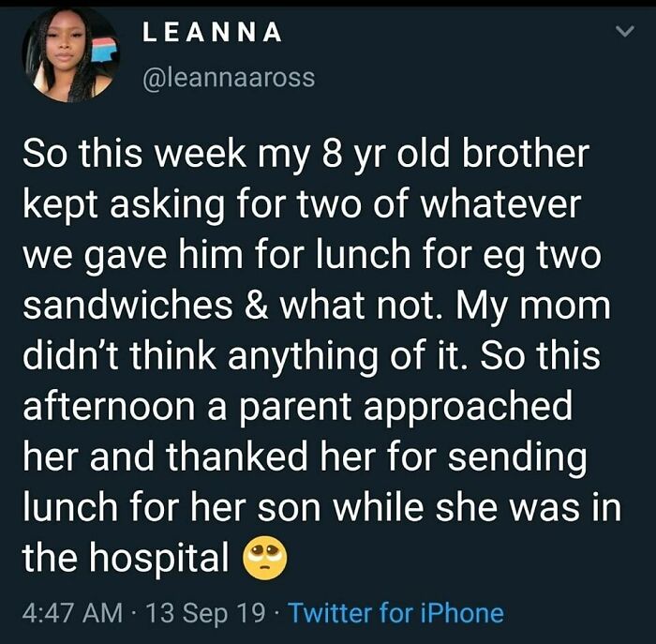Select the word 'sandwiches' in the tweet
Screen dimensions: 656x644
[127, 305]
